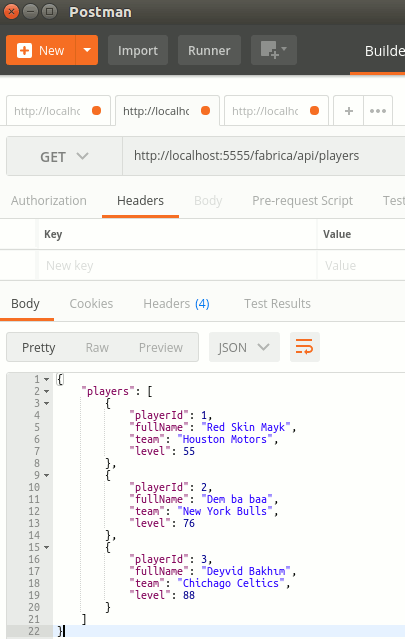Viewport: 405px width, 639px height.
Task: Open the request Headers tab
Action: pos(140,201)
